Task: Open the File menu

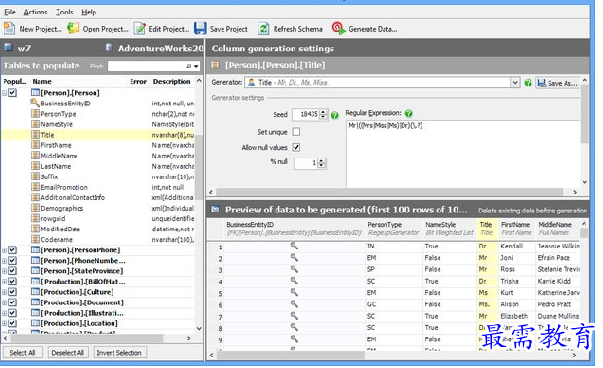Action: pyautogui.click(x=10, y=12)
